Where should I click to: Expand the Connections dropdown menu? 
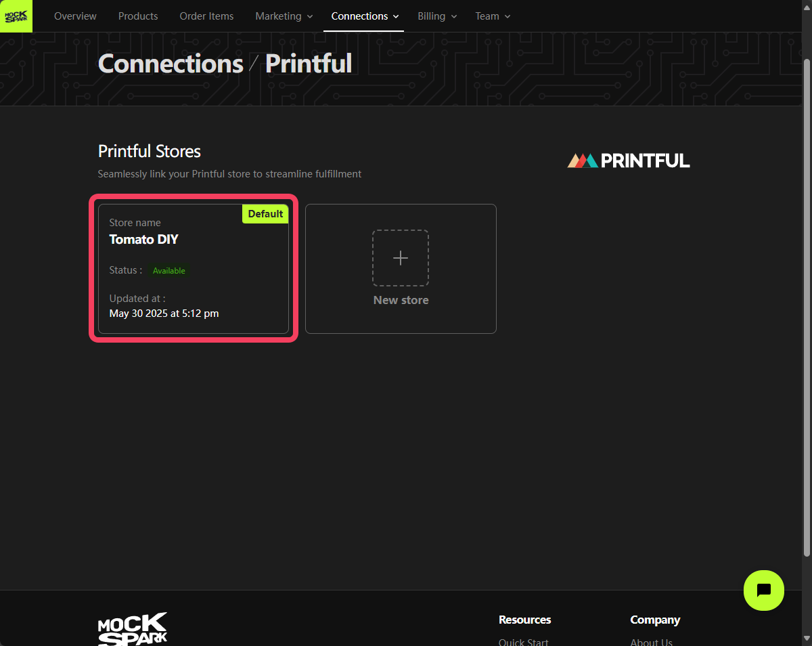coord(364,16)
